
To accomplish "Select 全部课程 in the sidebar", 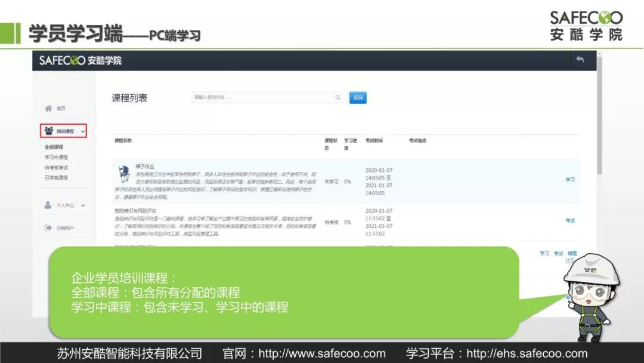I will (54, 147).
